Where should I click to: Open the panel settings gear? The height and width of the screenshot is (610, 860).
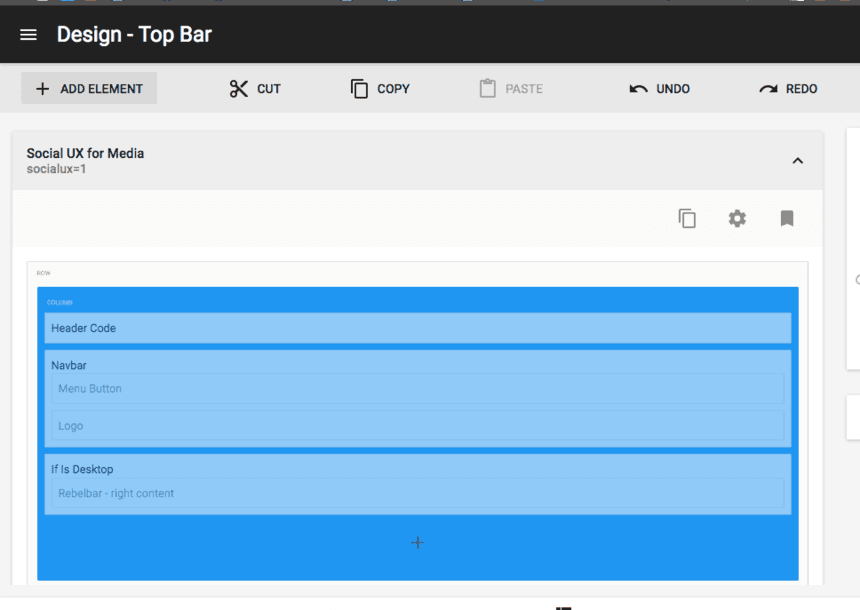(x=737, y=218)
